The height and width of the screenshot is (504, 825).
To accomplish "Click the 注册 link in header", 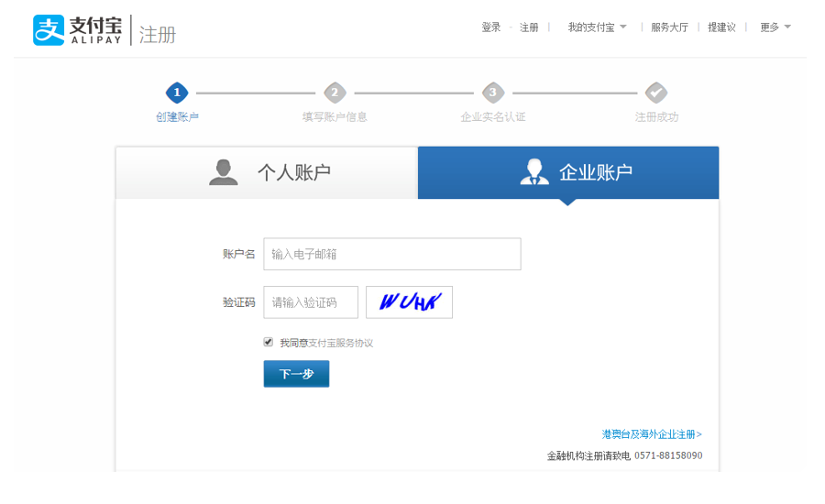I will point(529,27).
